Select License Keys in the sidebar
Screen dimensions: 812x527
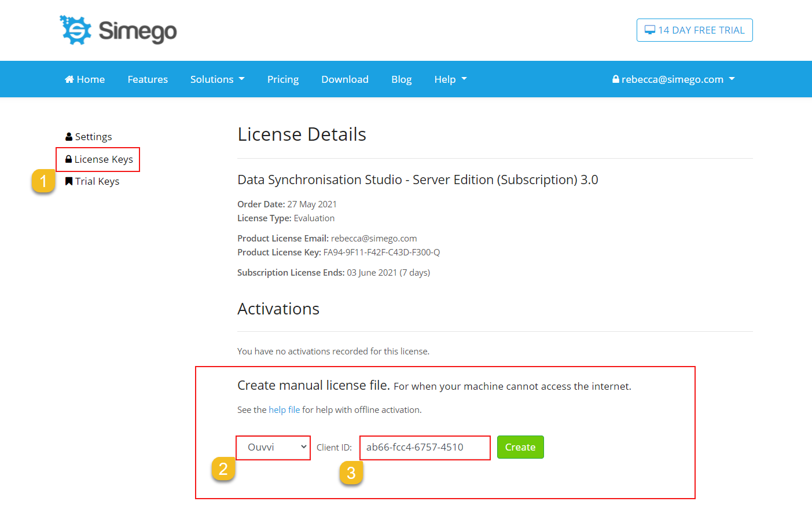pyautogui.click(x=99, y=159)
